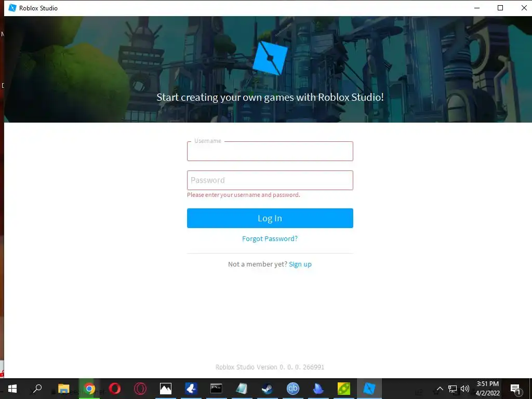The width and height of the screenshot is (532, 399).
Task: Switch to the blue crystal app in taskbar
Action: pyautogui.click(x=318, y=389)
